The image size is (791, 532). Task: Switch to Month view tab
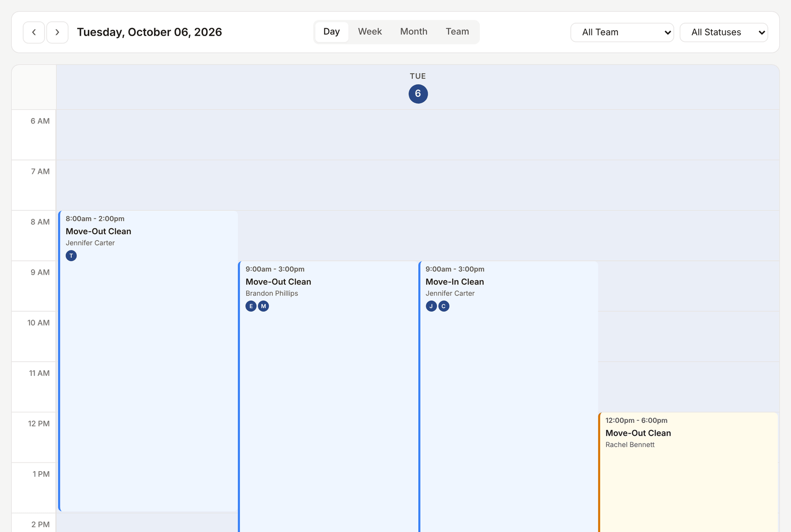414,32
